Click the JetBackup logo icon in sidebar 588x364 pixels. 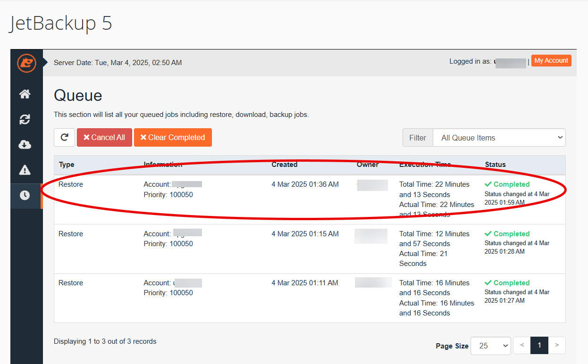click(x=26, y=63)
